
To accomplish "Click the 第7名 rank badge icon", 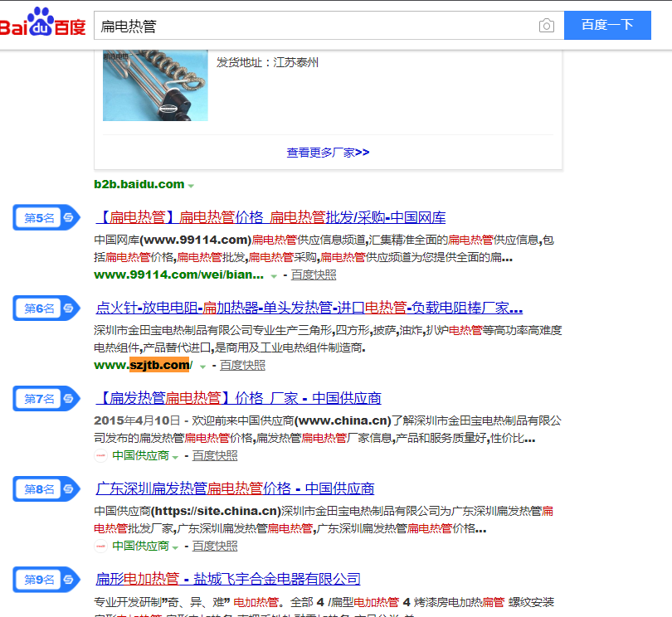I will (46, 398).
